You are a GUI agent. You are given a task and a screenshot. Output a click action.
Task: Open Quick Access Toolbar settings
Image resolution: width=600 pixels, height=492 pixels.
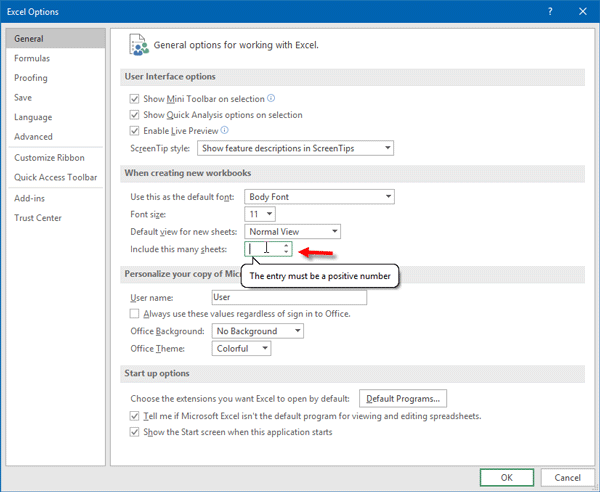[55, 177]
